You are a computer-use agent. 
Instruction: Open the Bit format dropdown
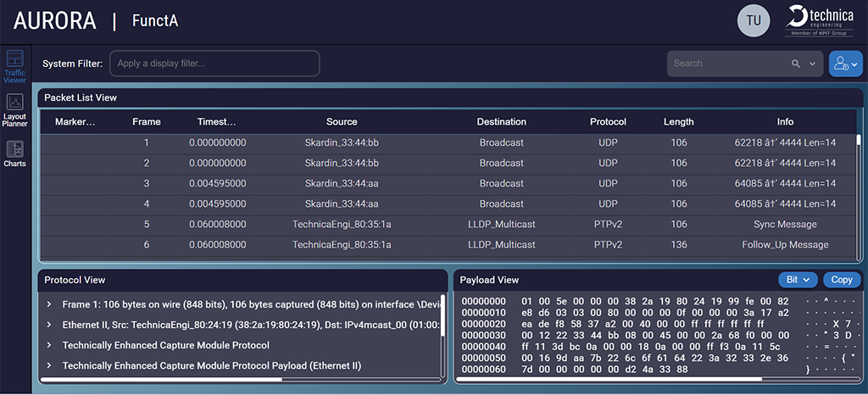[x=797, y=280]
